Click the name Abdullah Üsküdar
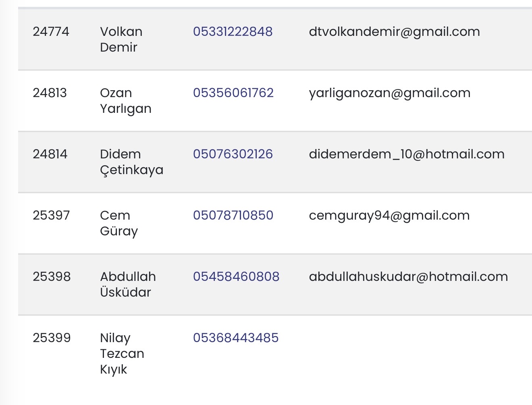 [x=128, y=285]
